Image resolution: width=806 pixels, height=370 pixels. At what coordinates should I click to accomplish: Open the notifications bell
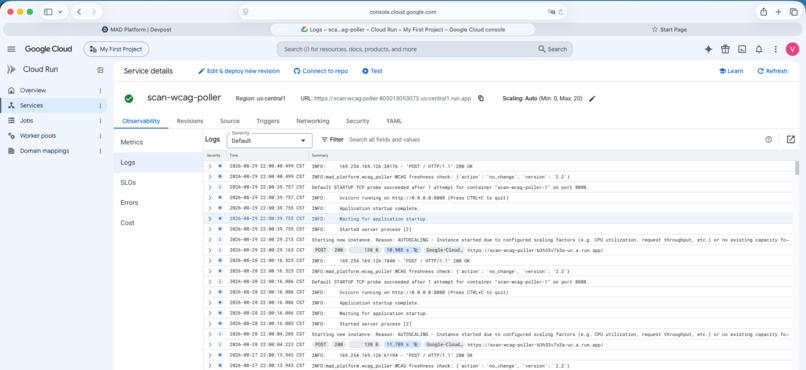pyautogui.click(x=759, y=49)
